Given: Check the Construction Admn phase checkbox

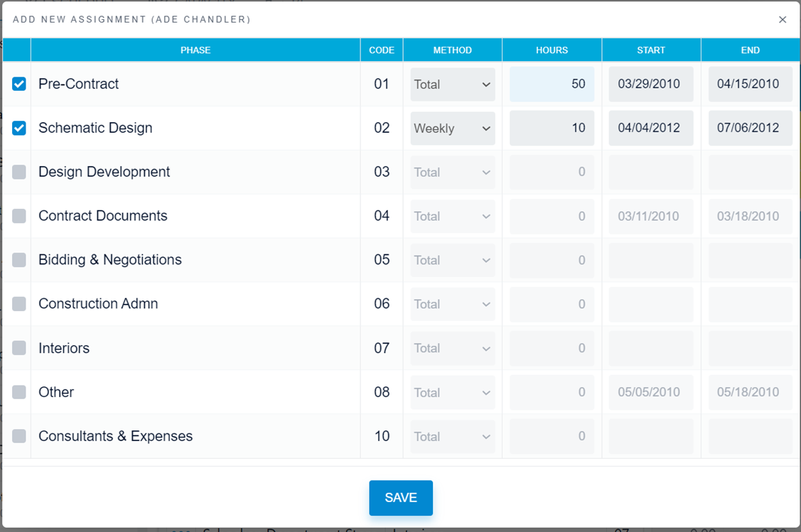Looking at the screenshot, I should tap(18, 303).
